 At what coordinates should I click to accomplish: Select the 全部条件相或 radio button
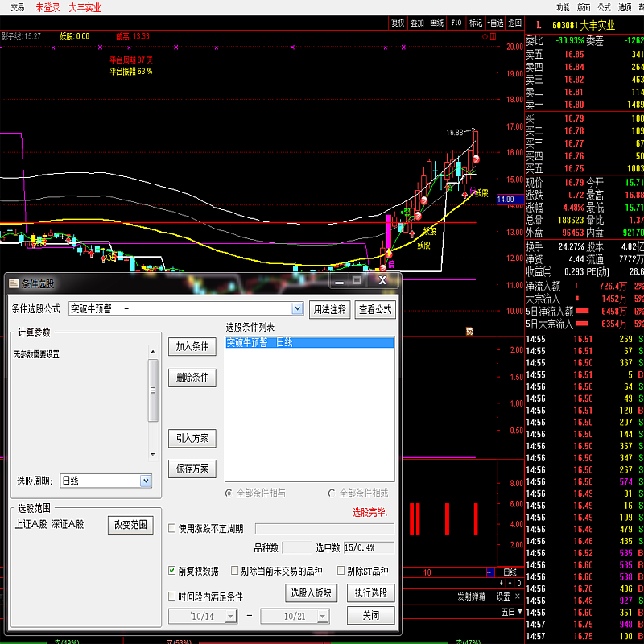[x=332, y=493]
